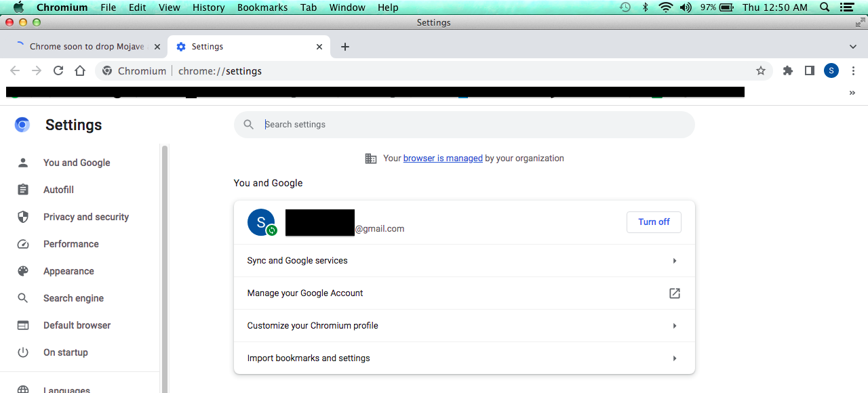Turn off sync with Turn off button
This screenshot has width=868, height=393.
[654, 222]
